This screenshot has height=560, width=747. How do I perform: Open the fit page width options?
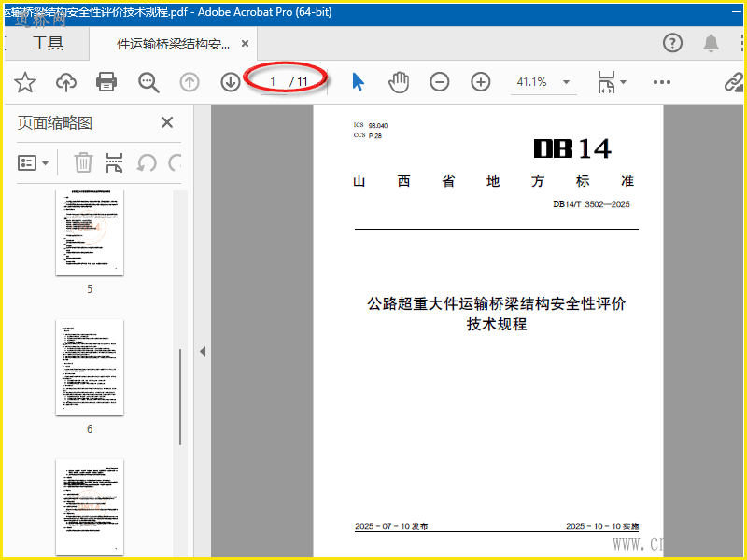pyautogui.click(x=612, y=82)
